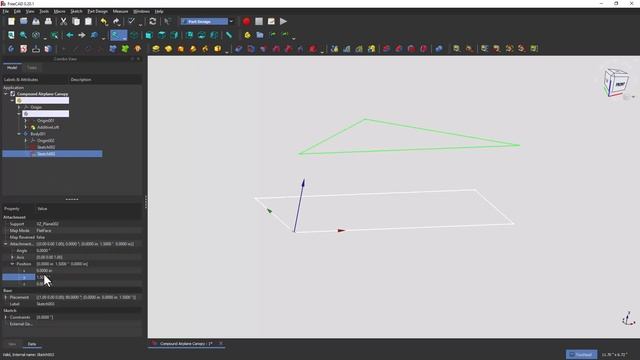Open the Edit menu

pos(17,11)
